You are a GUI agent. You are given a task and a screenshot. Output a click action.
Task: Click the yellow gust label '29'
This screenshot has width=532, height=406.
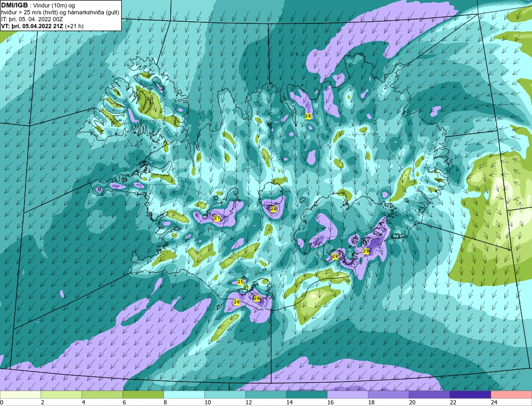366,251
